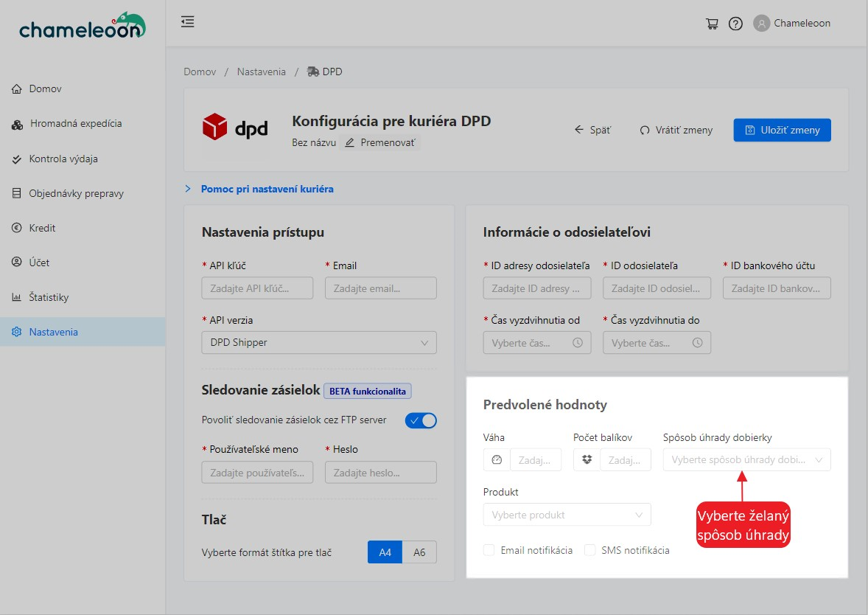Go to Štatistiky in the sidebar
This screenshot has width=868, height=615.
coord(49,297)
